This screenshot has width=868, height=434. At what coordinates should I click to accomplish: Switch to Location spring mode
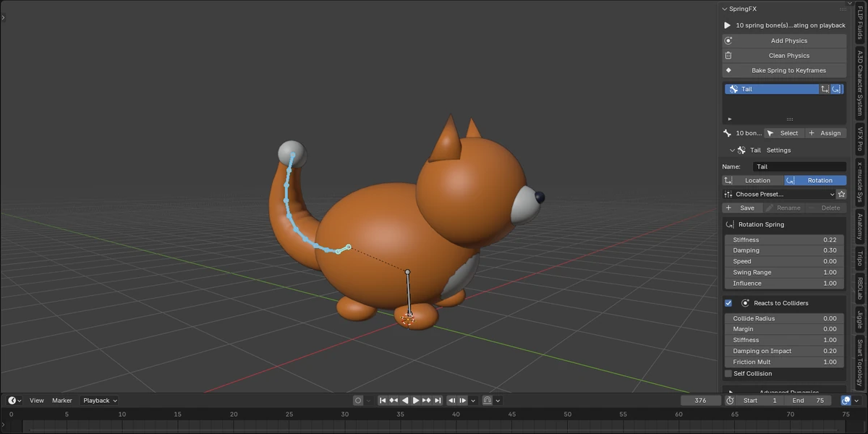click(x=753, y=180)
